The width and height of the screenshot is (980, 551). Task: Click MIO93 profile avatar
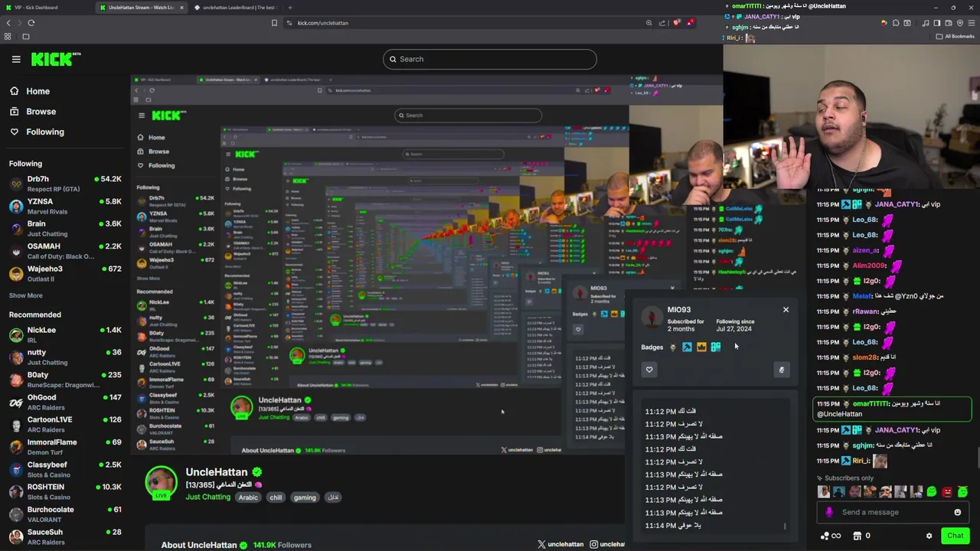652,317
